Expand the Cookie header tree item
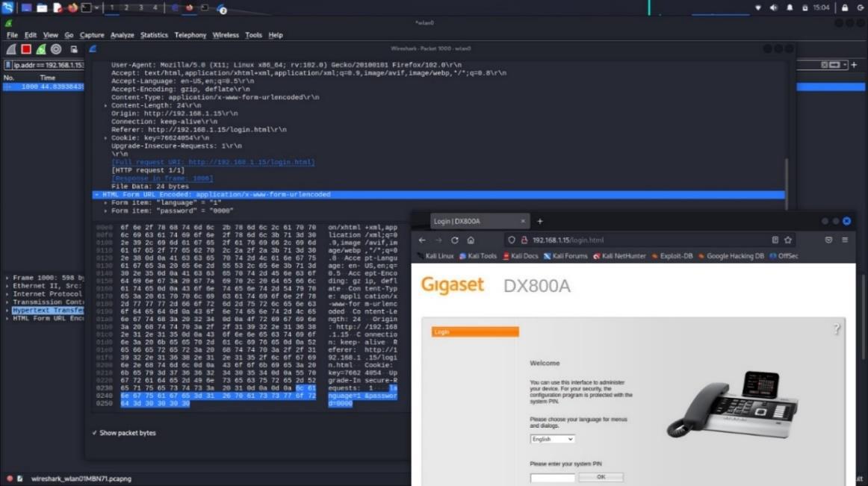 tap(105, 138)
